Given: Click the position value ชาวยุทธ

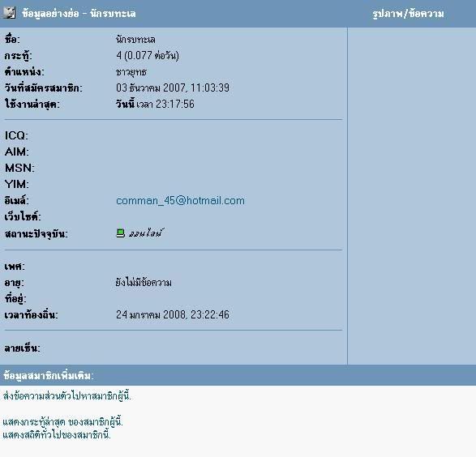Looking at the screenshot, I should (131, 72).
